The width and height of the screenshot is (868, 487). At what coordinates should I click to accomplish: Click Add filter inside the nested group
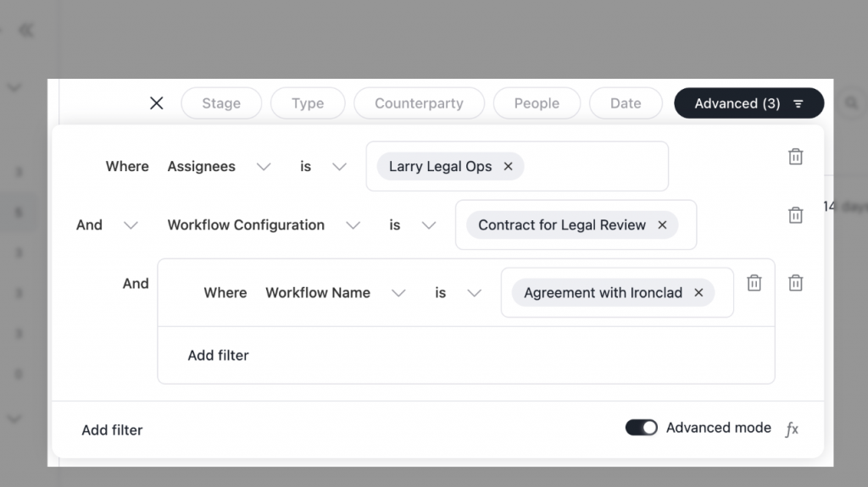coord(218,356)
